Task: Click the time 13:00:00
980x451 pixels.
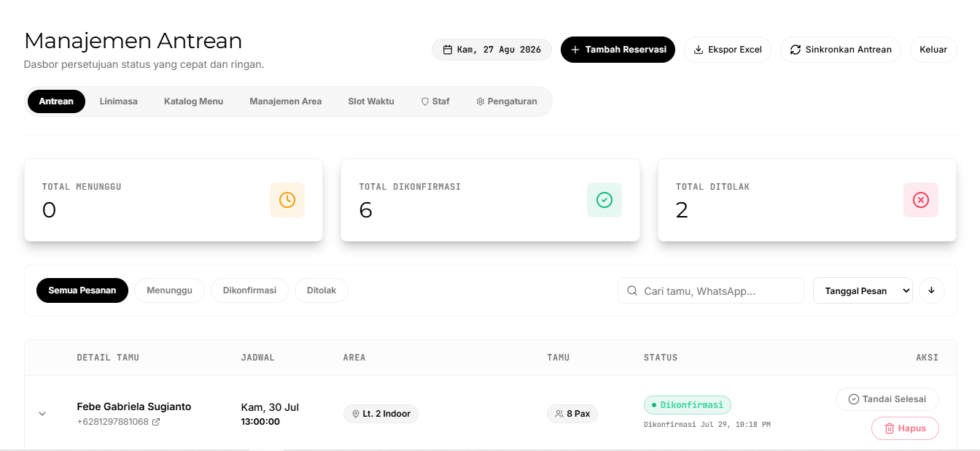Action: [260, 422]
